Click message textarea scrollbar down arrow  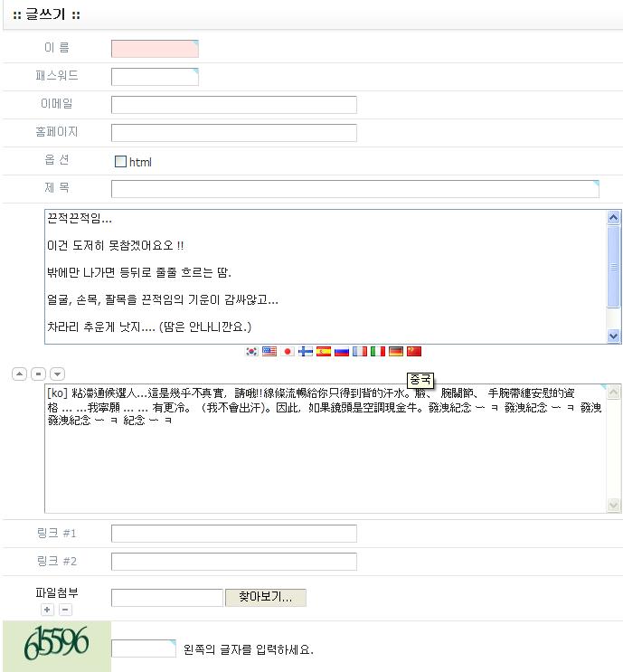(x=614, y=336)
